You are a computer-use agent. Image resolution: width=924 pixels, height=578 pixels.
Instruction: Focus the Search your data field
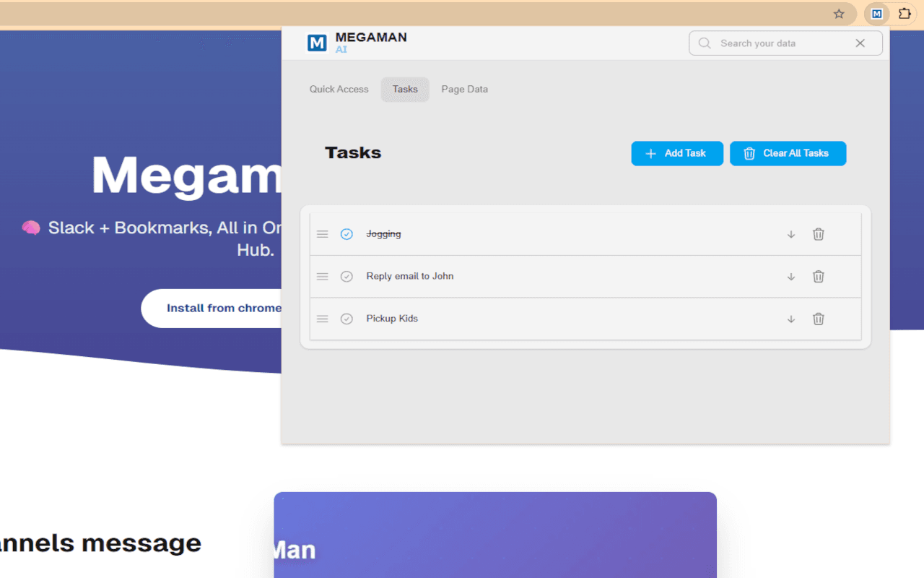click(785, 43)
